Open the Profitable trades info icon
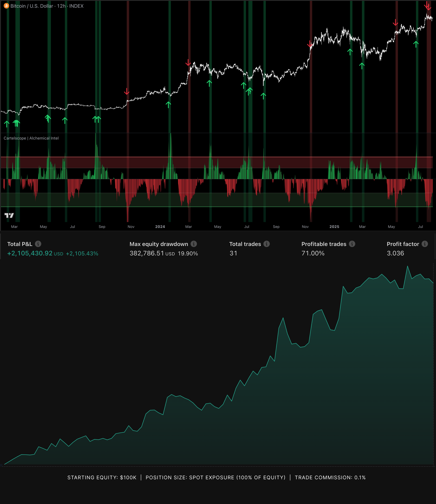Viewport: 436px width, 504px height. click(352, 244)
